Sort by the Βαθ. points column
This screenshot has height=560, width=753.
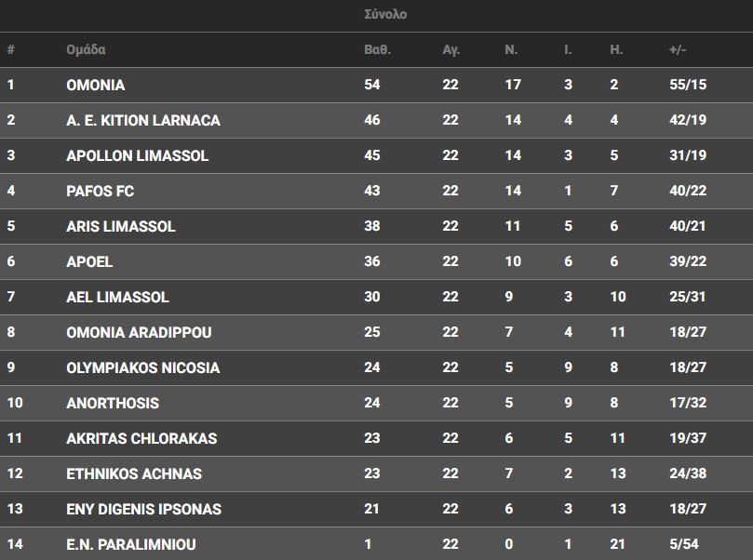376,50
